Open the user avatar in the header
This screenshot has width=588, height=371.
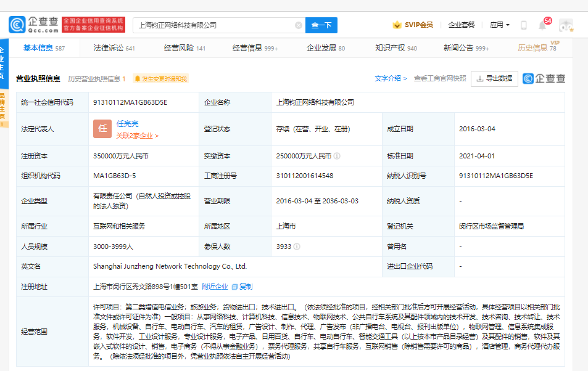tap(566, 25)
